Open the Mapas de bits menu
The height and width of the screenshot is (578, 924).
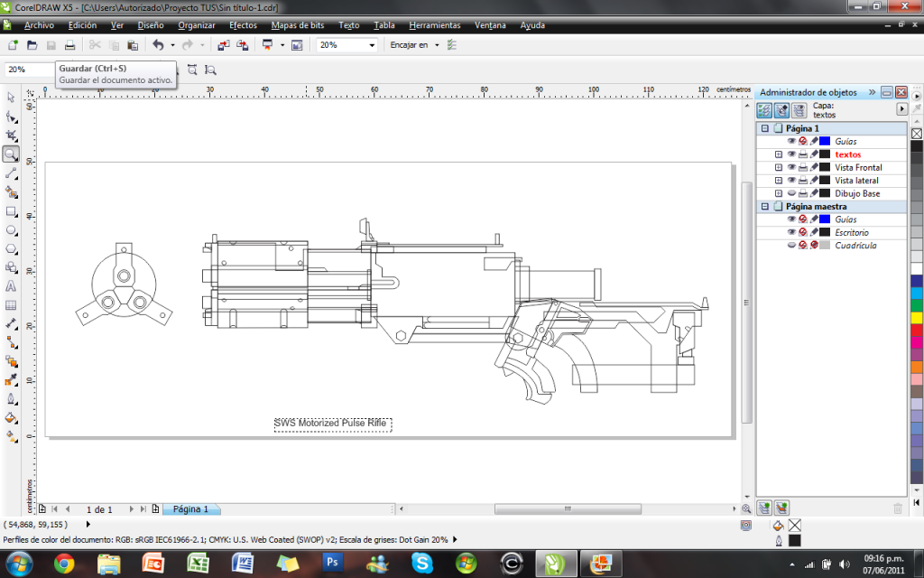pyautogui.click(x=298, y=25)
